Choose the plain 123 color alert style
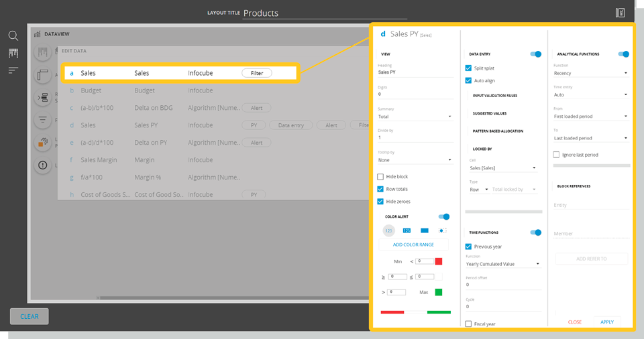Viewport: 644px width, 339px height. (388, 230)
